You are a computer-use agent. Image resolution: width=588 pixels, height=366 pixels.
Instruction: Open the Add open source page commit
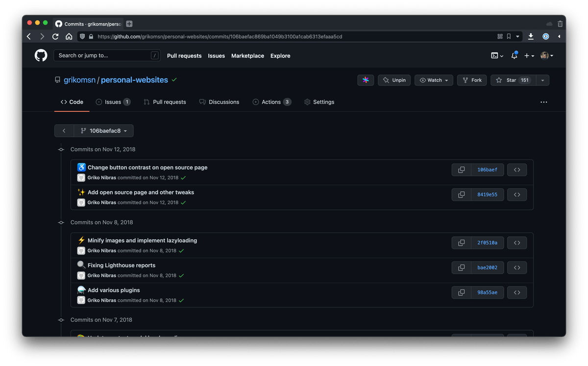pyautogui.click(x=141, y=192)
